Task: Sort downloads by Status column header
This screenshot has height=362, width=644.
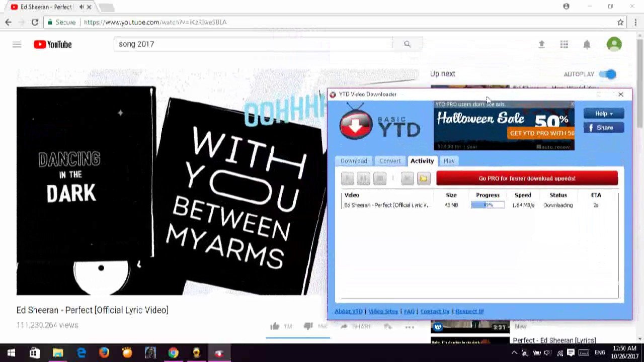Action: [x=558, y=195]
